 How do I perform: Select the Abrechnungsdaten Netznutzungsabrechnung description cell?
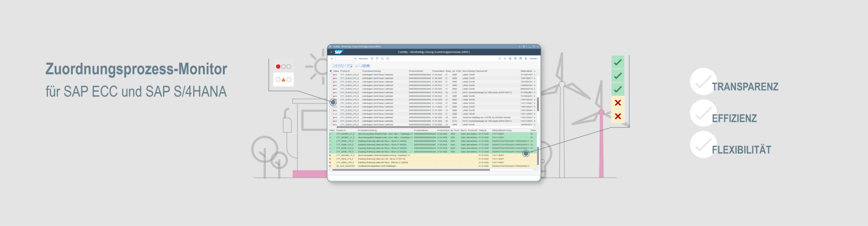(x=384, y=155)
